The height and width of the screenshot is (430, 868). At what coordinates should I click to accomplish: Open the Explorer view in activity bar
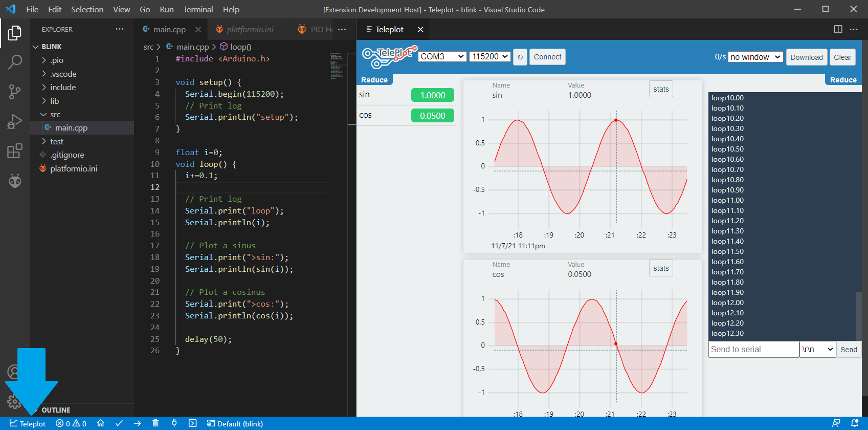coord(15,33)
